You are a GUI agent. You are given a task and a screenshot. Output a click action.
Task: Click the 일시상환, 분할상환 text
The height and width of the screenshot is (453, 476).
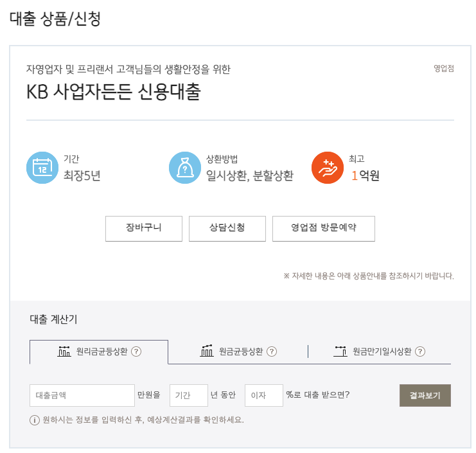click(x=250, y=175)
